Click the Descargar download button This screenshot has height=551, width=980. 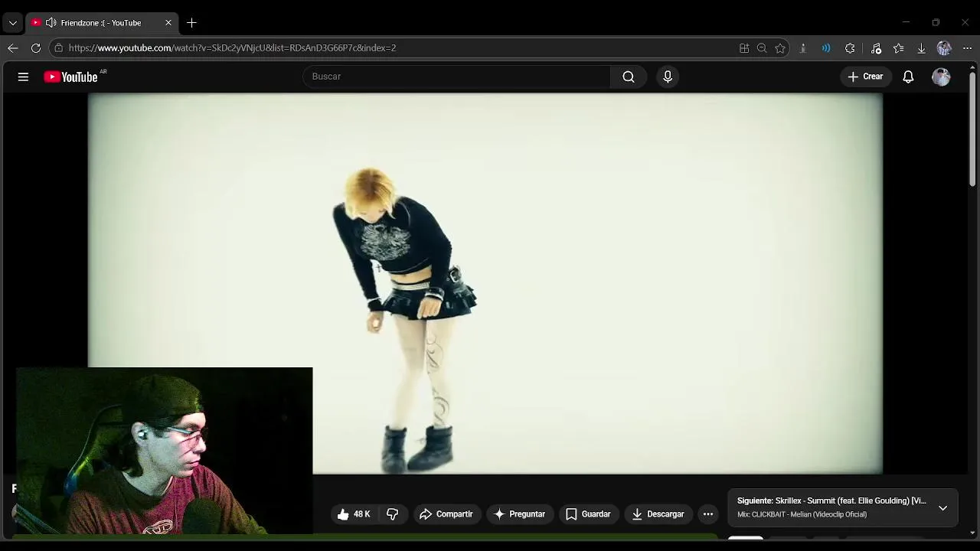pyautogui.click(x=658, y=514)
